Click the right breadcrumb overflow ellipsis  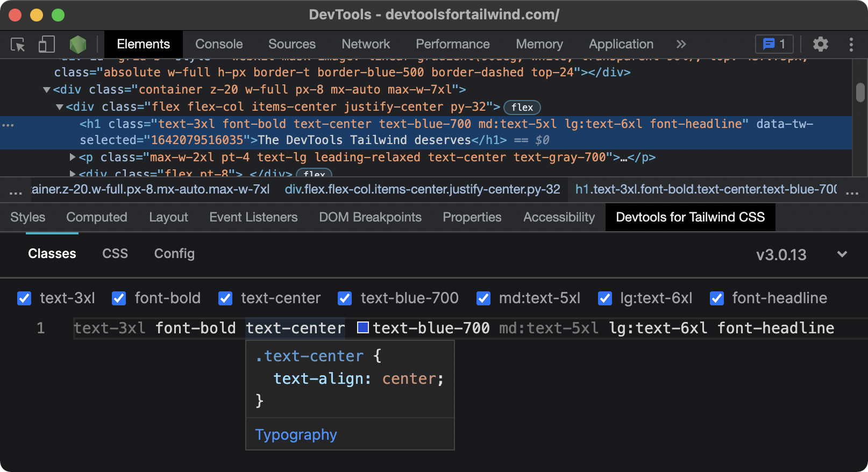[x=852, y=192]
